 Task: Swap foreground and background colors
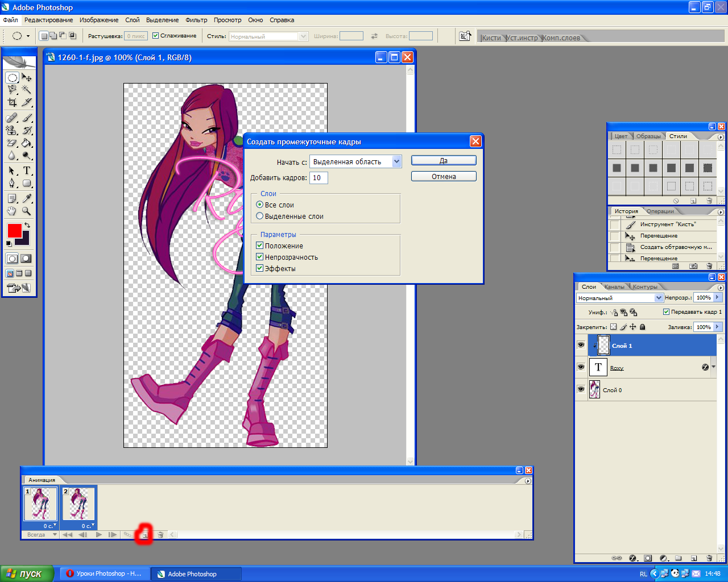pos(27,226)
